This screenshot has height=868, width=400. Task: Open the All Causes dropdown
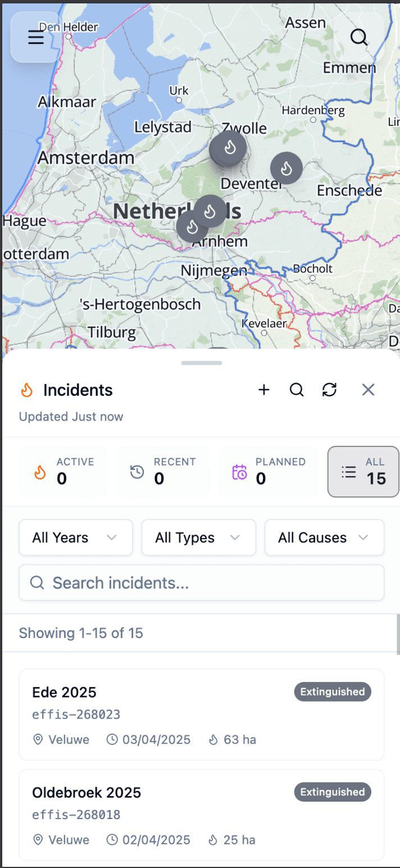click(324, 537)
